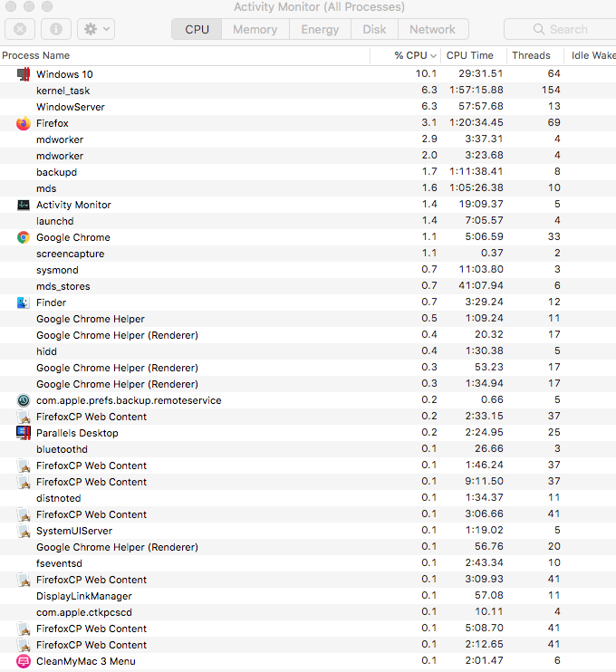Click Finder CPU time 3:29.24
This screenshot has height=672, width=616.
coord(484,302)
